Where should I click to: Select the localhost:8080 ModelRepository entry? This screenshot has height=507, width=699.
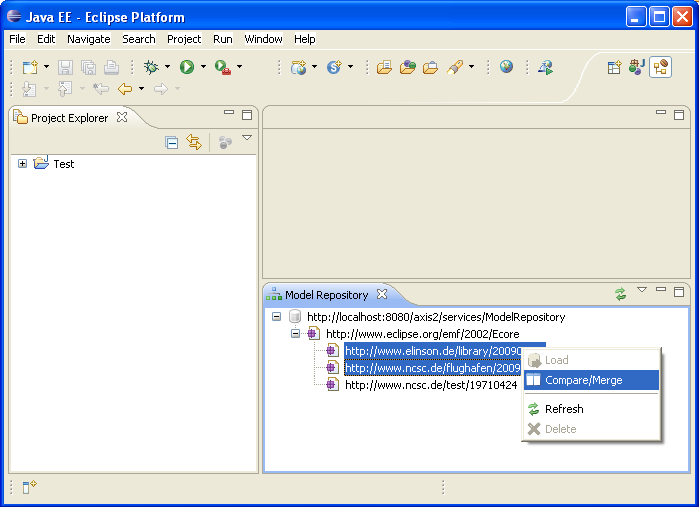coord(436,317)
